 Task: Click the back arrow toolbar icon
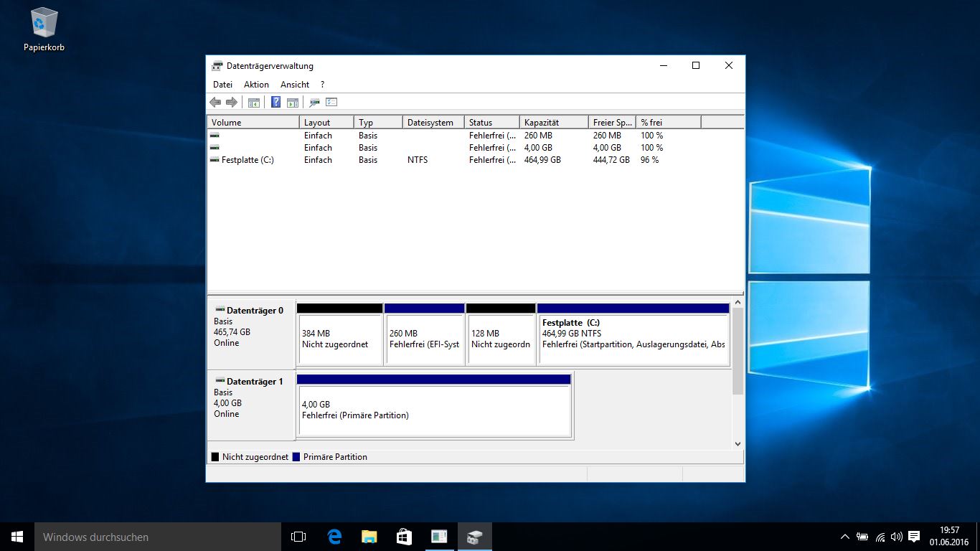[215, 103]
